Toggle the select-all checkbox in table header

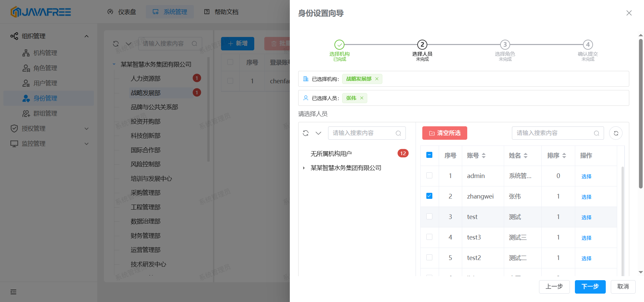click(429, 155)
